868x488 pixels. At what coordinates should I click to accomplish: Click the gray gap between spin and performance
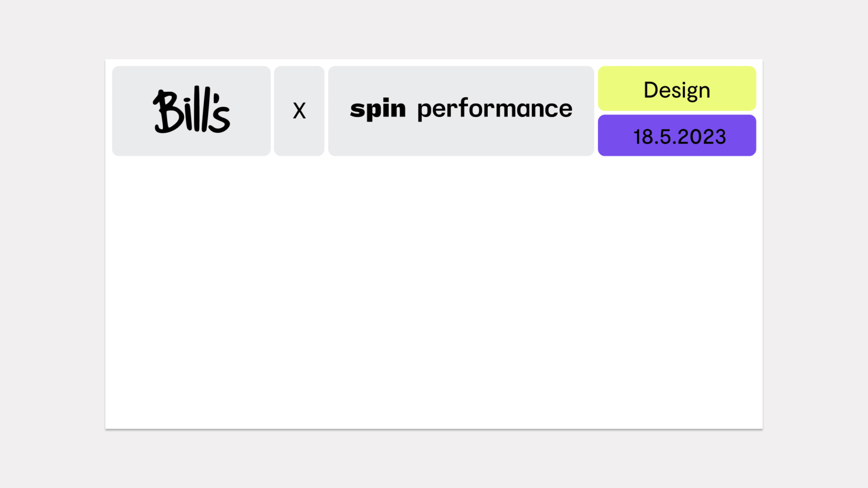[x=411, y=109]
